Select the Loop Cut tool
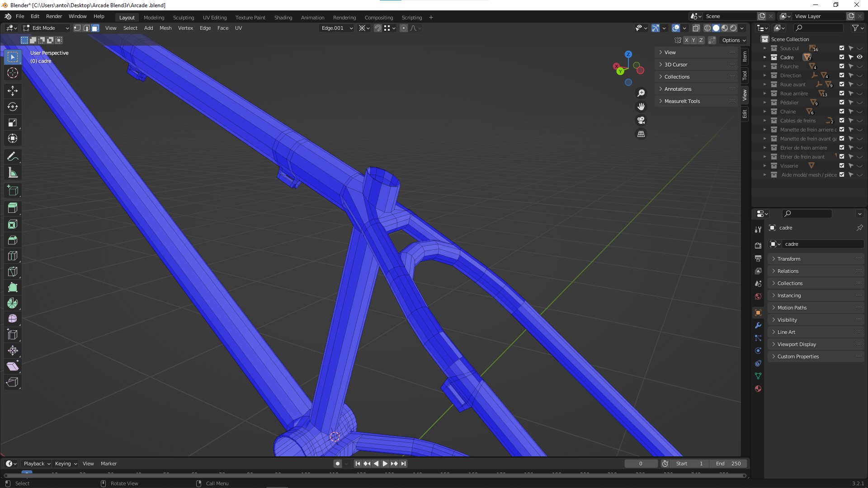 [x=13, y=256]
